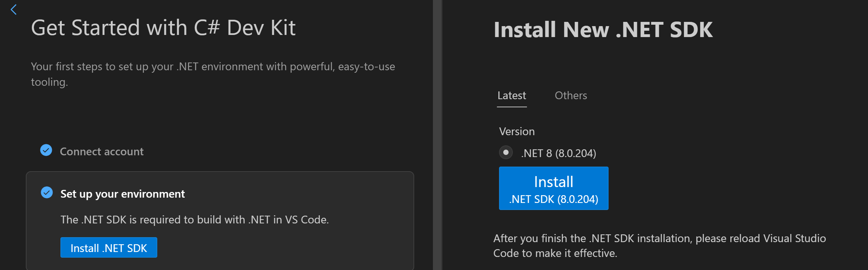The width and height of the screenshot is (868, 270).
Task: Switch to the Latest tab
Action: [511, 96]
